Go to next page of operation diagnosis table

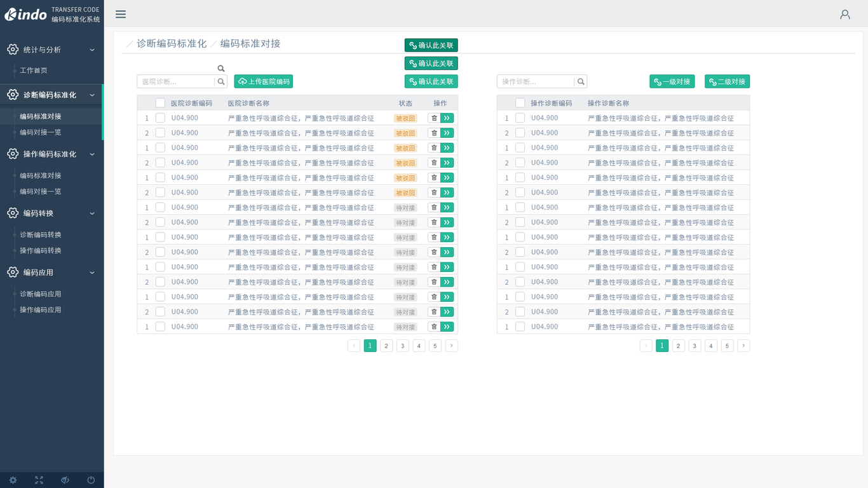(743, 346)
